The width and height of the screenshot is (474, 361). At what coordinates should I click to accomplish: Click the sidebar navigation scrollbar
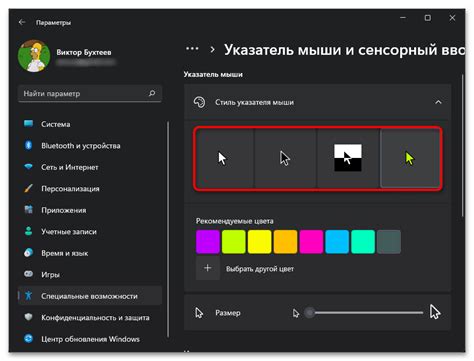[x=168, y=230]
